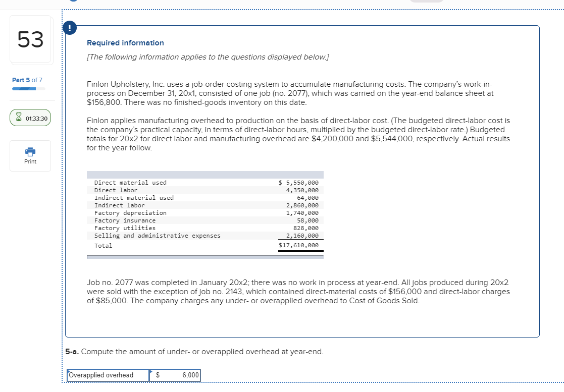The height and width of the screenshot is (392, 564).
Task: Click the partial button at top right
Action: 427,2
